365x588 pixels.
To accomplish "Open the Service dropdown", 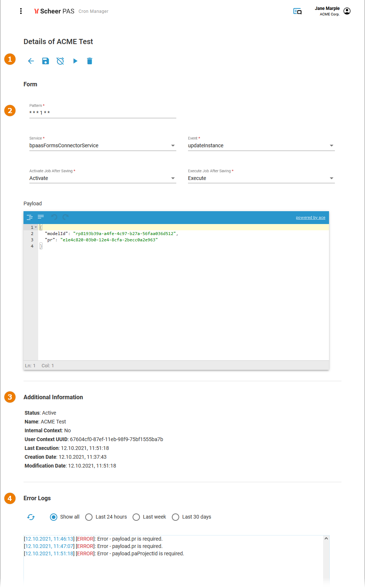I will 103,146.
